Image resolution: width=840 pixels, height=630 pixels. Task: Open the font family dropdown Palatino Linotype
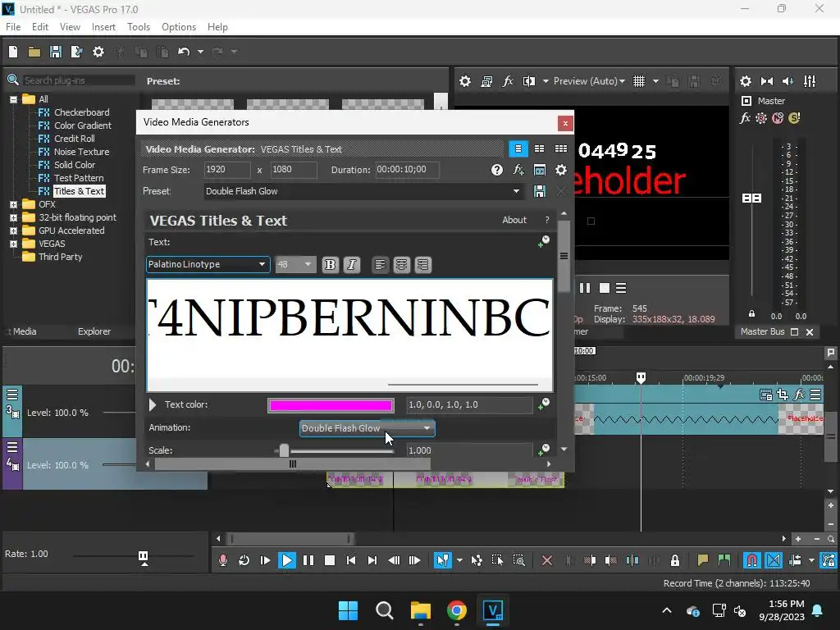(208, 264)
